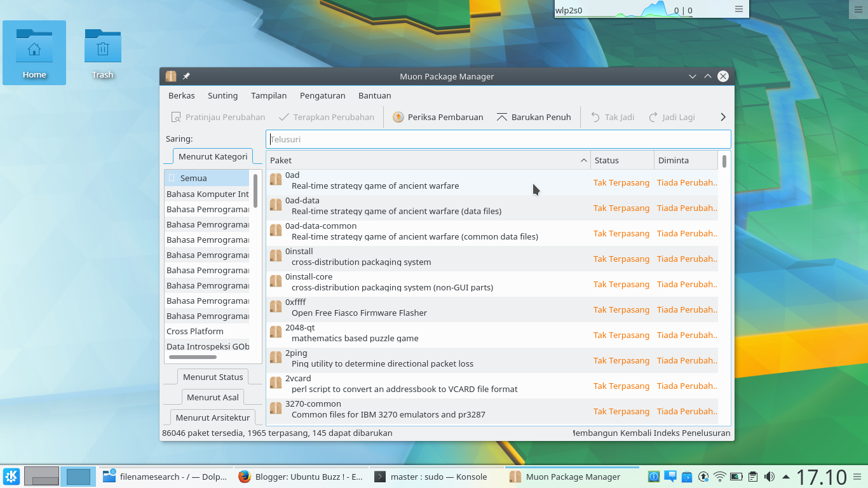Screen dimensions: 868x488
Task: Click the category list vertical scrollbar
Action: 255,191
